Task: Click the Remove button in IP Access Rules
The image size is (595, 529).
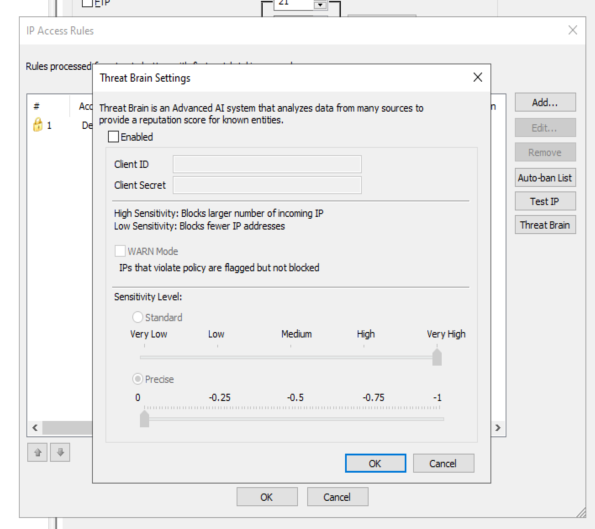Action: coord(545,152)
